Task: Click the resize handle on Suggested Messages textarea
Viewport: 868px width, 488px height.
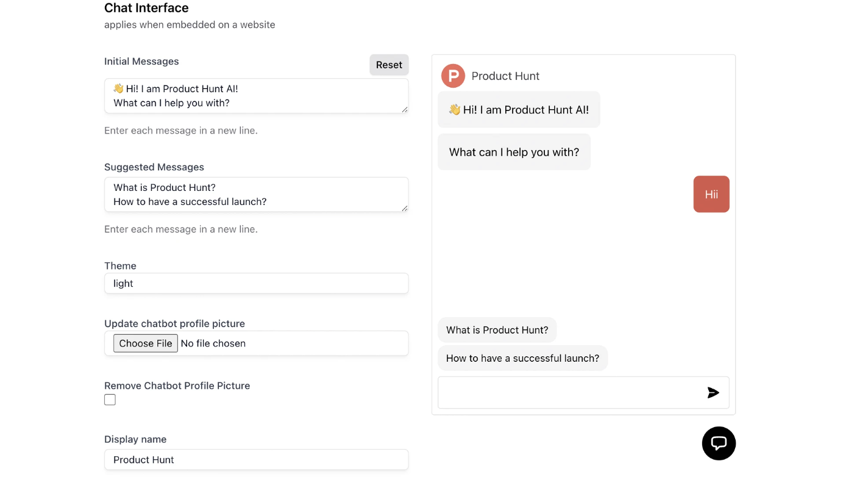Action: pyautogui.click(x=404, y=209)
